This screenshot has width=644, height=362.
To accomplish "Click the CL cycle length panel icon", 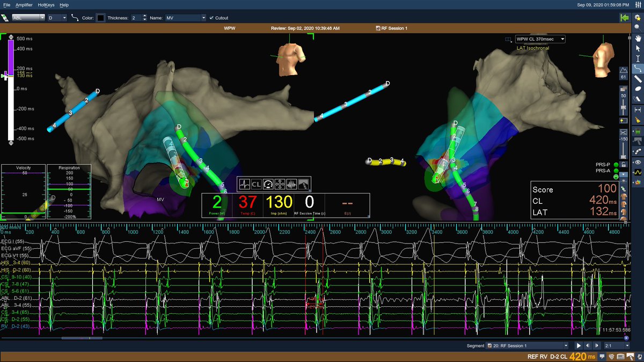I will [x=256, y=184].
